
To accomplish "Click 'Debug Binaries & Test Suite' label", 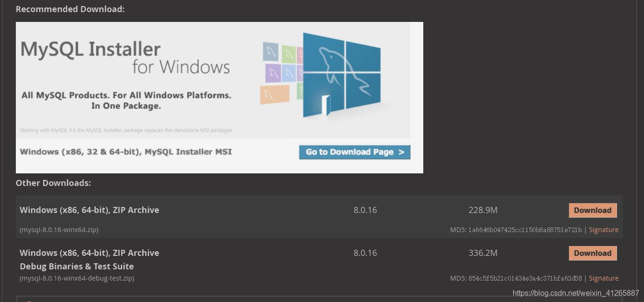I will tap(77, 267).
